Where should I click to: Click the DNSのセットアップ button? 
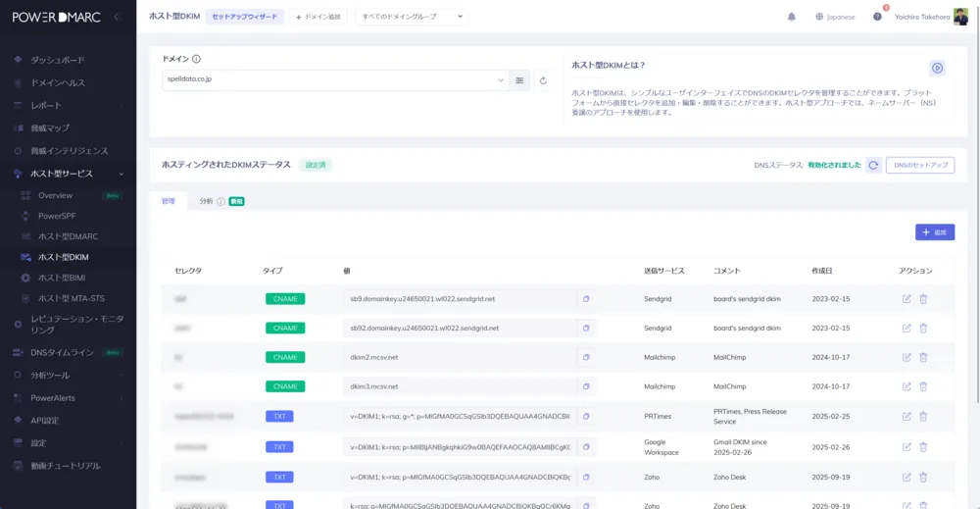click(920, 165)
